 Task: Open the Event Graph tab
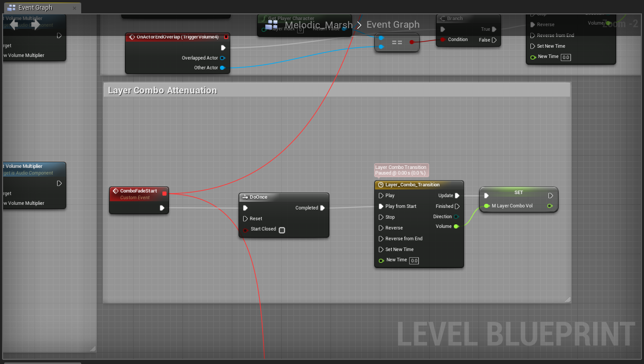(x=41, y=8)
